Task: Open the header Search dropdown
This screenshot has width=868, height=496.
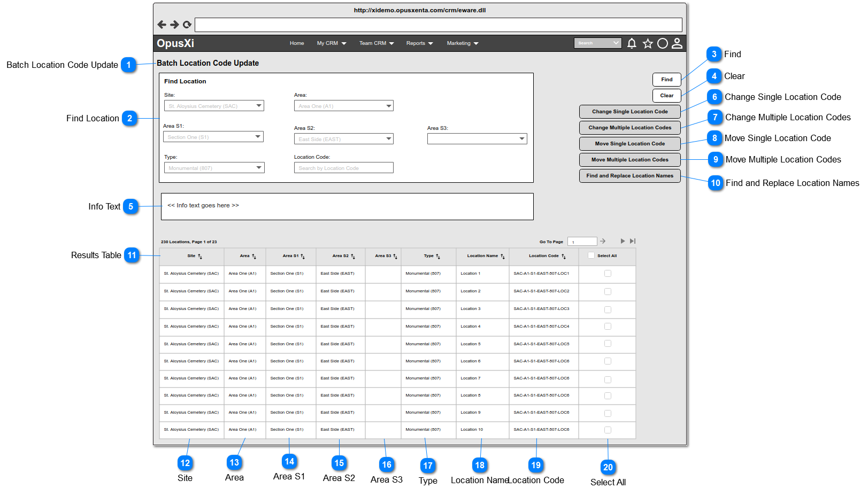Action: 598,43
